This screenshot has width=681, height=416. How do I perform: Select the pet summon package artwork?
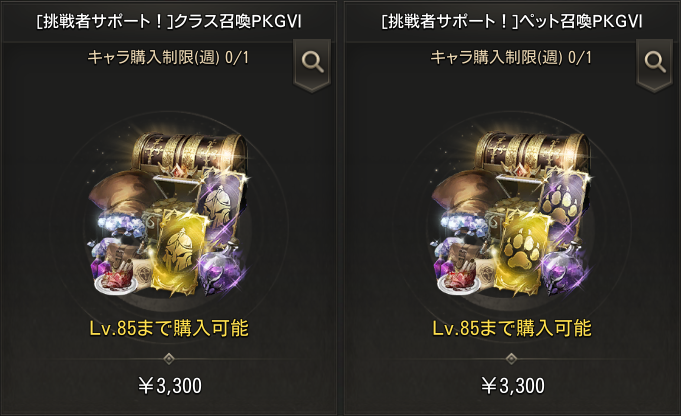tap(512, 216)
